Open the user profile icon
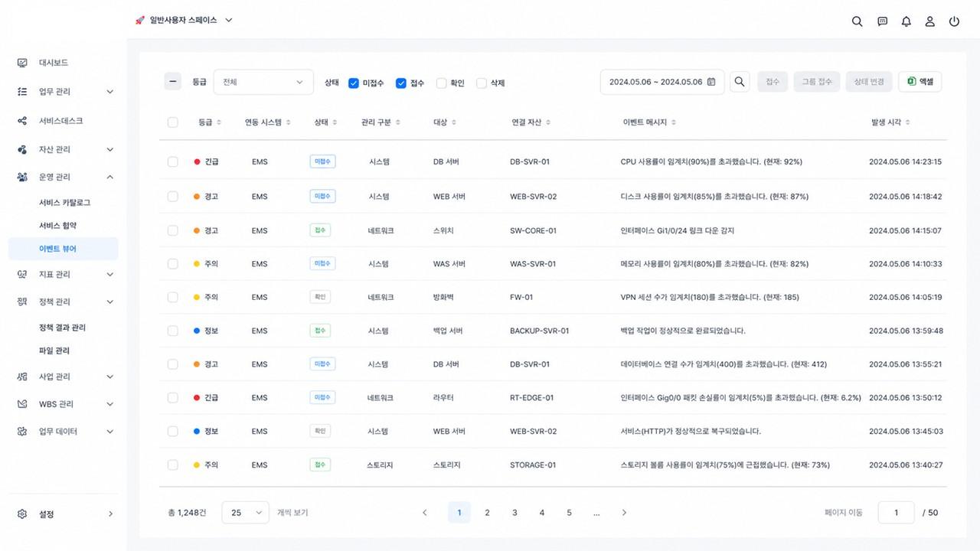The image size is (980, 551). pos(930,21)
